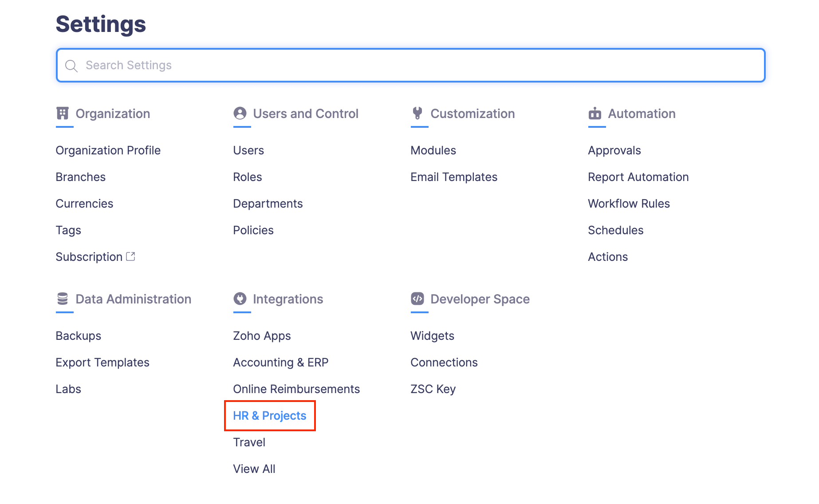Viewport: 819px width, 504px height.
Task: Select View All under Integrations
Action: 254,469
